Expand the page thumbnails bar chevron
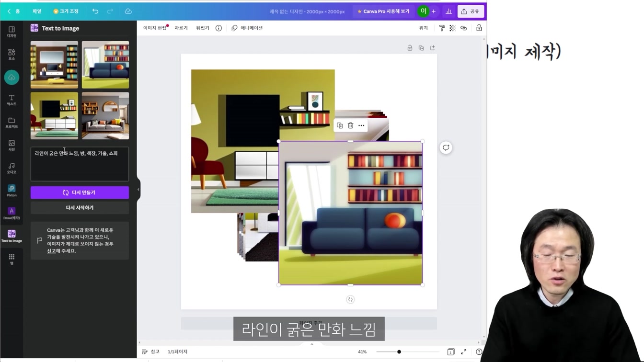Screen dimensions: 644x362 pyautogui.click(x=312, y=344)
